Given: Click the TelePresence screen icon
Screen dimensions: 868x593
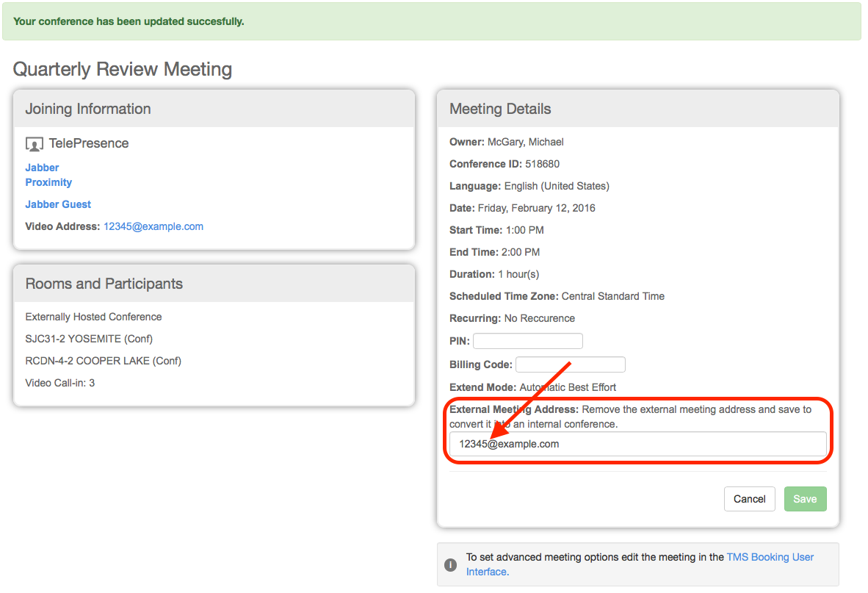Looking at the screenshot, I should pyautogui.click(x=35, y=145).
